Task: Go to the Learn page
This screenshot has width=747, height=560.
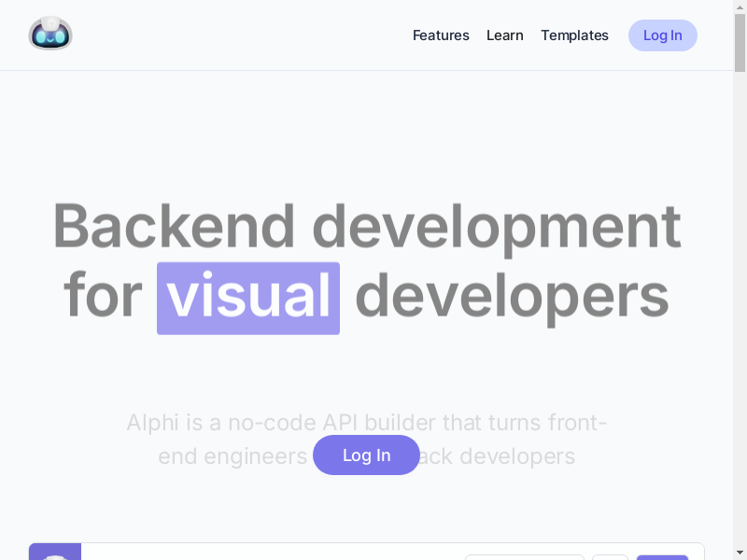Action: tap(504, 35)
